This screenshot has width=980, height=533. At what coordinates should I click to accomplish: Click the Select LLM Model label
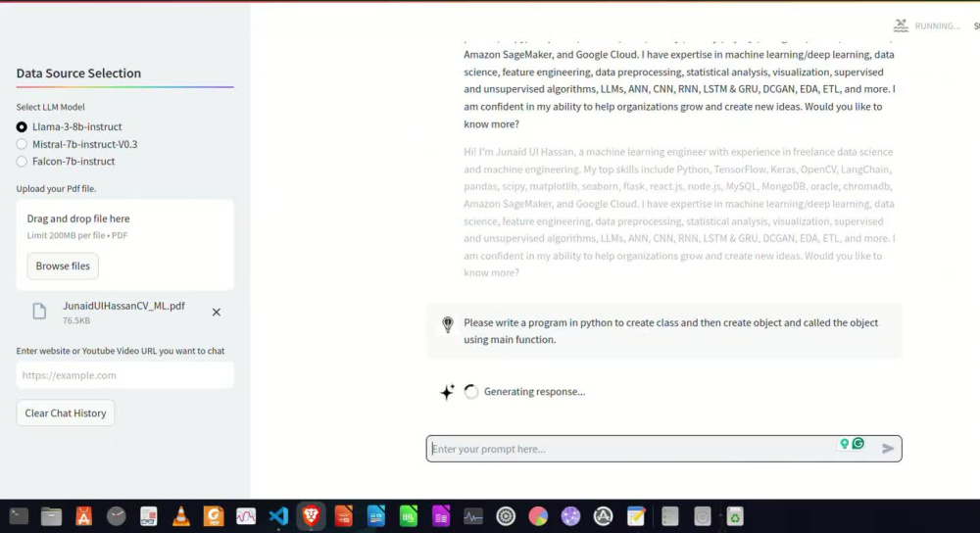[x=51, y=107]
